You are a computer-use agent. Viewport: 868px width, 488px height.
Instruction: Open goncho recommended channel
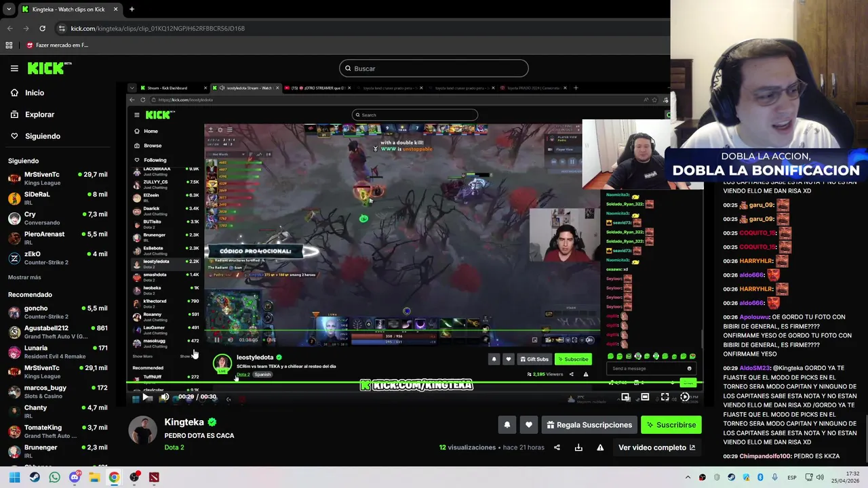pyautogui.click(x=58, y=312)
